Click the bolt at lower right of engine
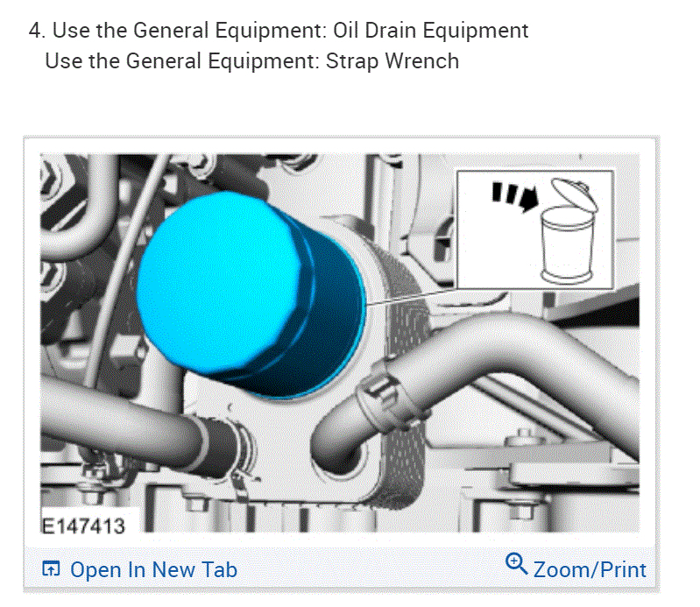Viewport: 700px width, 607px height. pos(521,511)
